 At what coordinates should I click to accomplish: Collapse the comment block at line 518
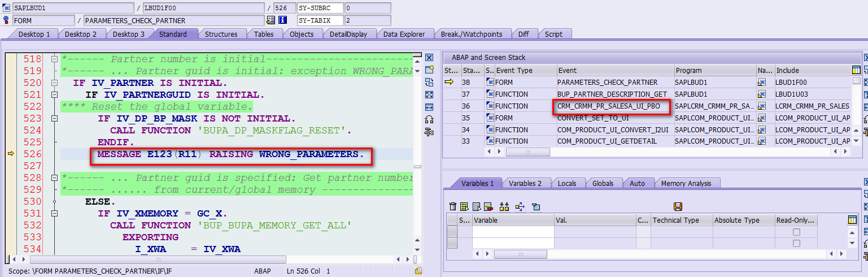pyautogui.click(x=54, y=59)
